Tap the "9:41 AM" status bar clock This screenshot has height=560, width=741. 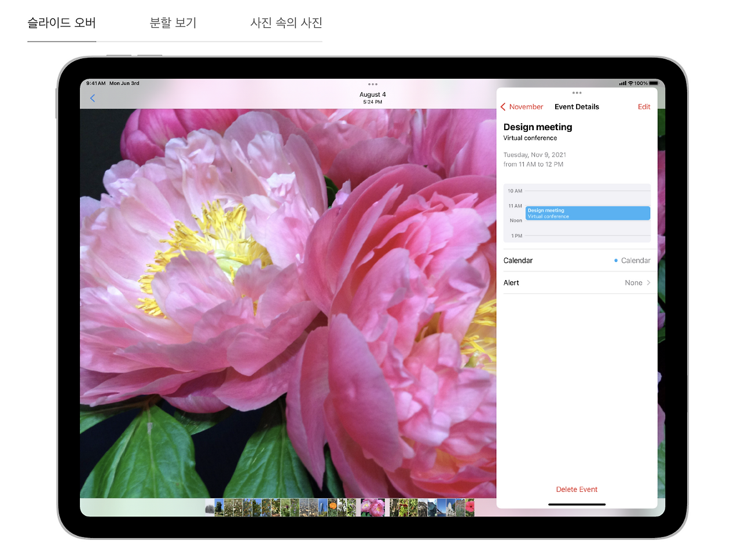[96, 83]
